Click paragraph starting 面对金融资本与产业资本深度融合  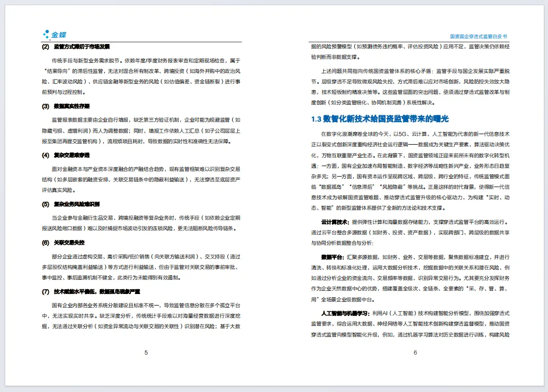141,180
